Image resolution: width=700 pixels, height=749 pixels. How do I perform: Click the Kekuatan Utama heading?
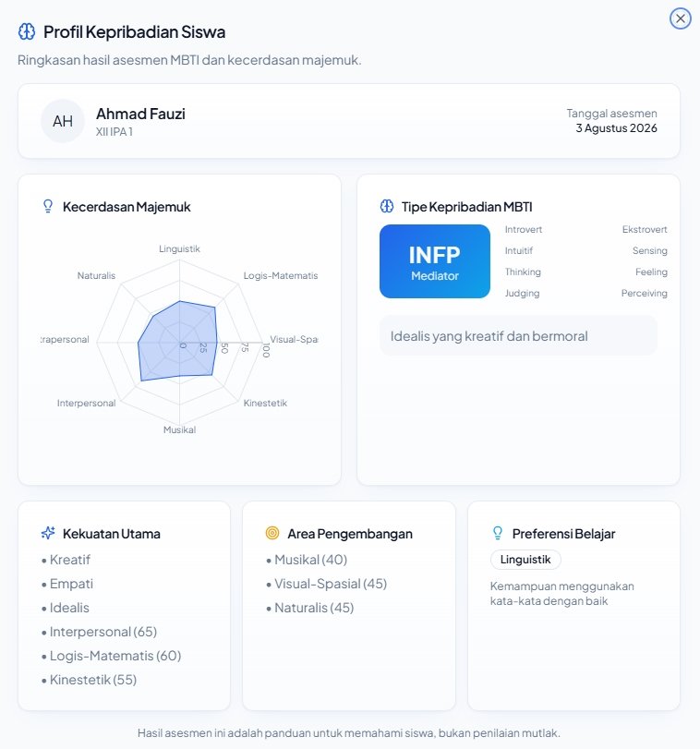point(111,534)
